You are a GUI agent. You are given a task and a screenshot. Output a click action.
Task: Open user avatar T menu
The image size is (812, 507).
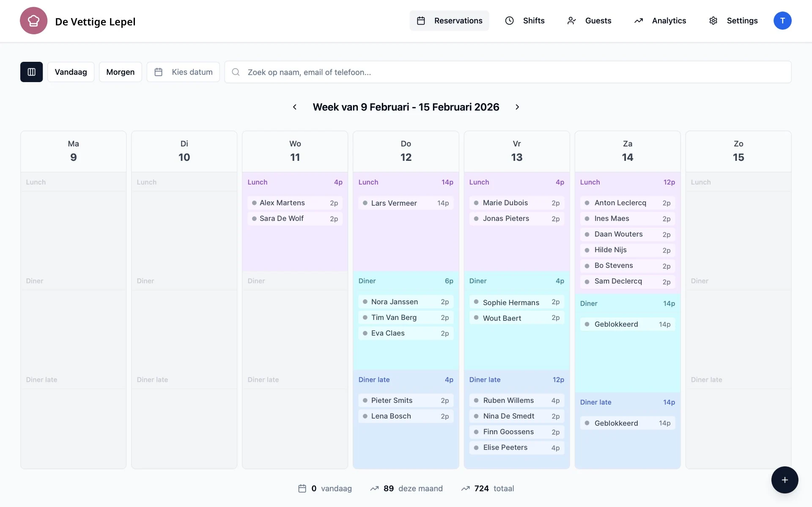coord(782,21)
